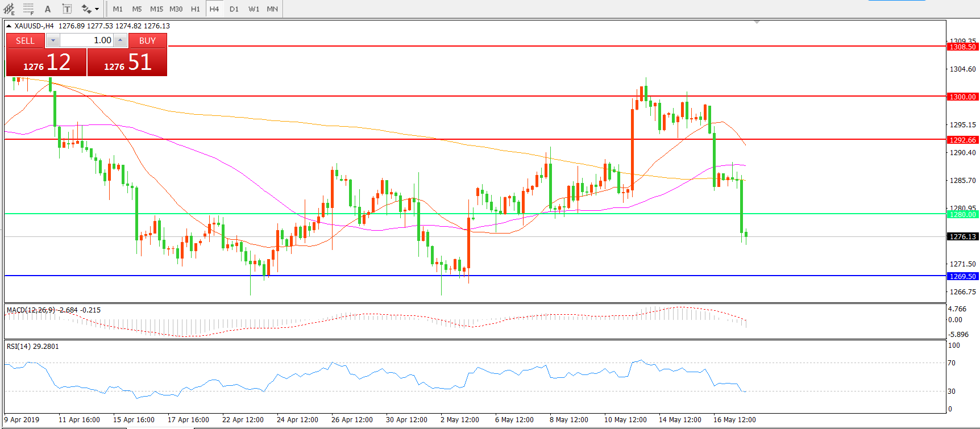The width and height of the screenshot is (980, 429).
Task: Select the active H4 timeframe button
Action: tap(214, 9)
